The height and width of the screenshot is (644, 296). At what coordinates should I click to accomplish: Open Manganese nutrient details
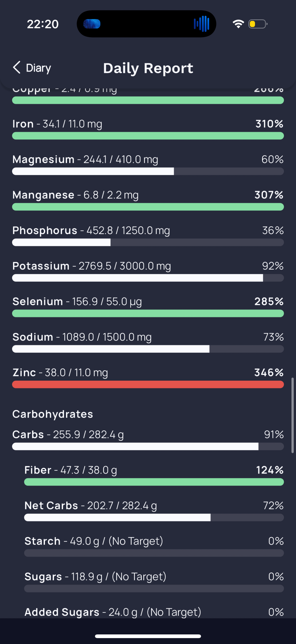148,200
